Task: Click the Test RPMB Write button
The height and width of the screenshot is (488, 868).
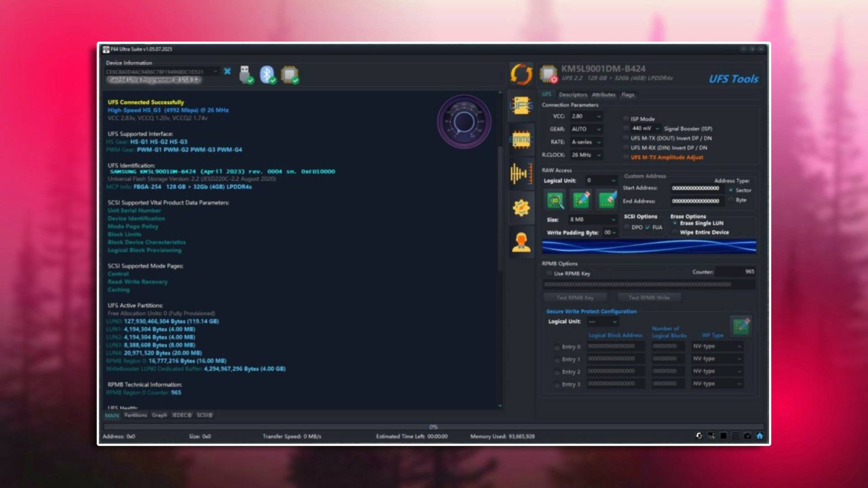Action: [x=649, y=297]
